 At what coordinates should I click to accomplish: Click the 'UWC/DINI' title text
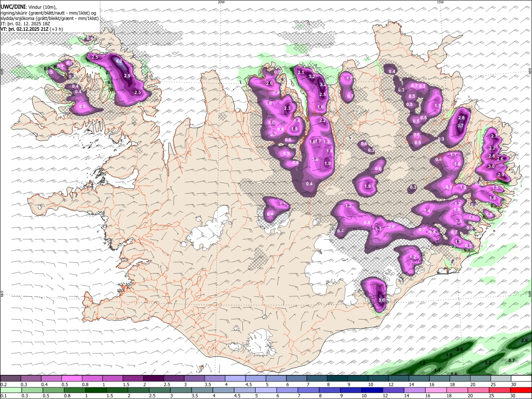click(12, 7)
